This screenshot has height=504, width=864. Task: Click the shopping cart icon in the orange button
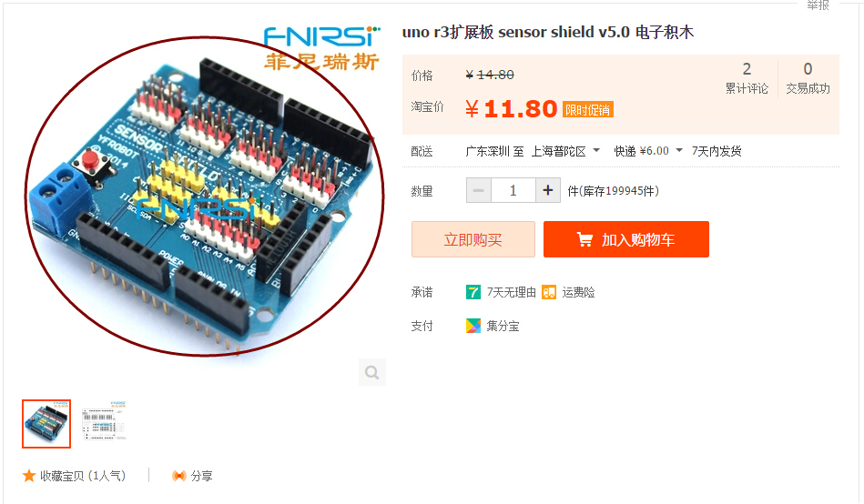click(584, 239)
